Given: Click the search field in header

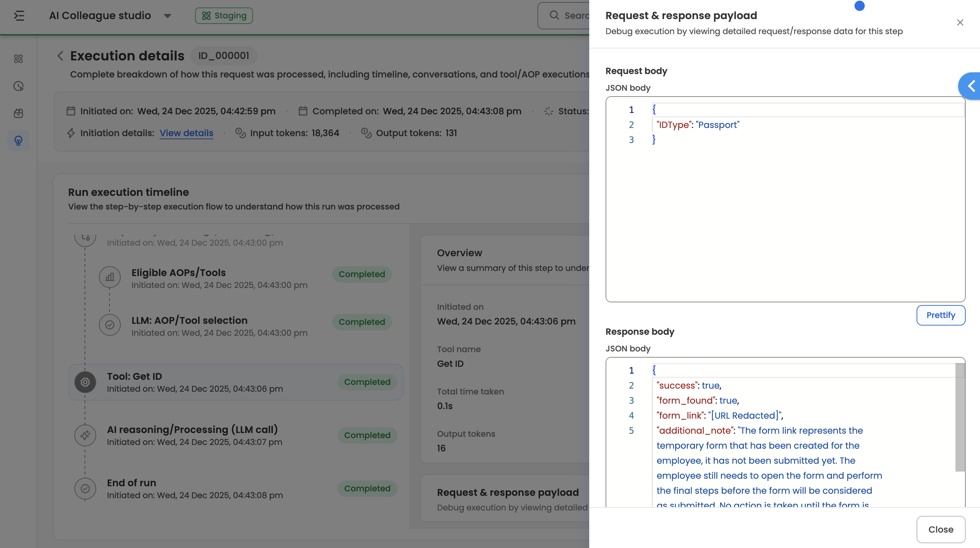Looking at the screenshot, I should [x=563, y=16].
